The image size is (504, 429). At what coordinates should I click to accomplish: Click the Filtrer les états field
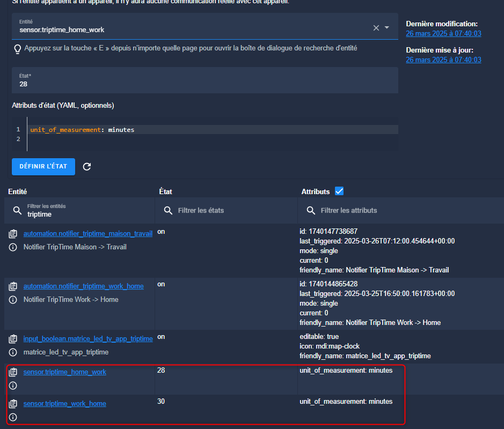[227, 211]
